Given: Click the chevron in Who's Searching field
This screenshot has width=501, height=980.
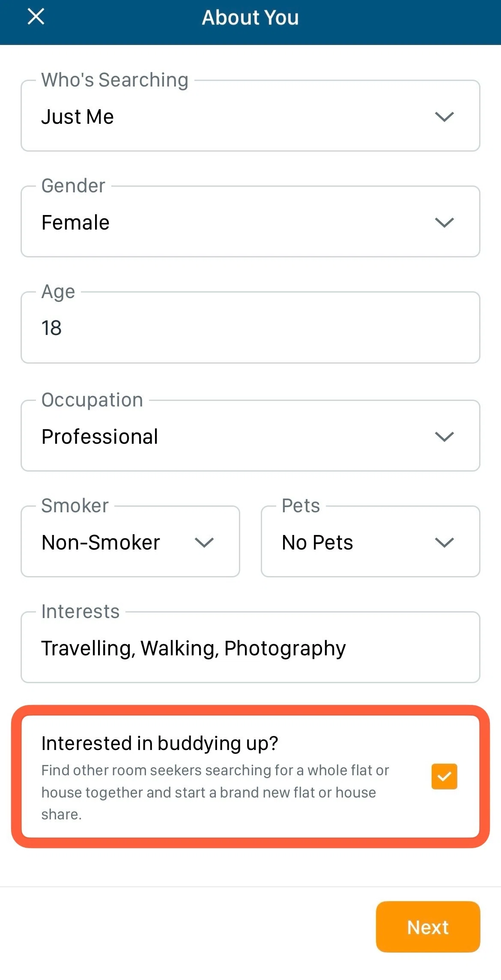Looking at the screenshot, I should click(444, 117).
